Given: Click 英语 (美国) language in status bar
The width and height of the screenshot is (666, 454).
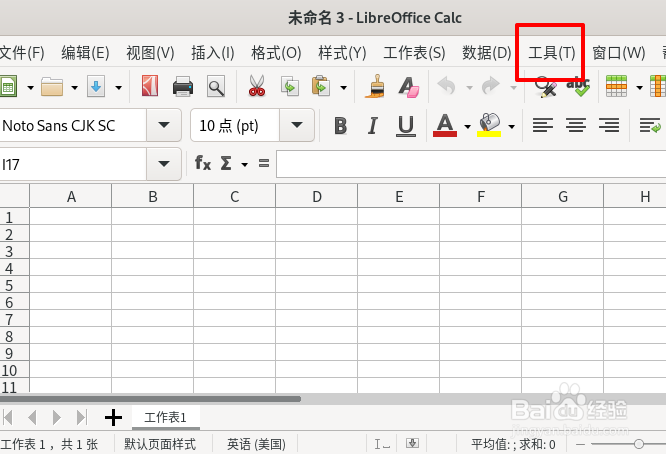Looking at the screenshot, I should click(x=256, y=444).
